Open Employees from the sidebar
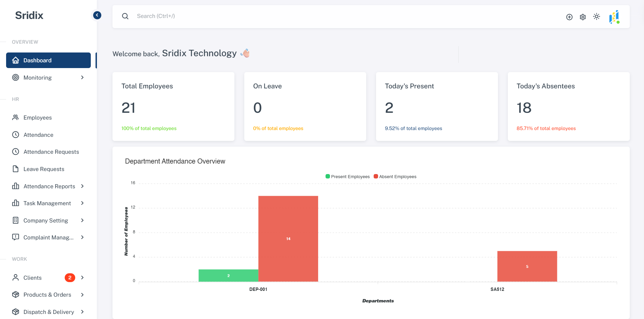Screen dimensions: 644x319 (x=38, y=118)
